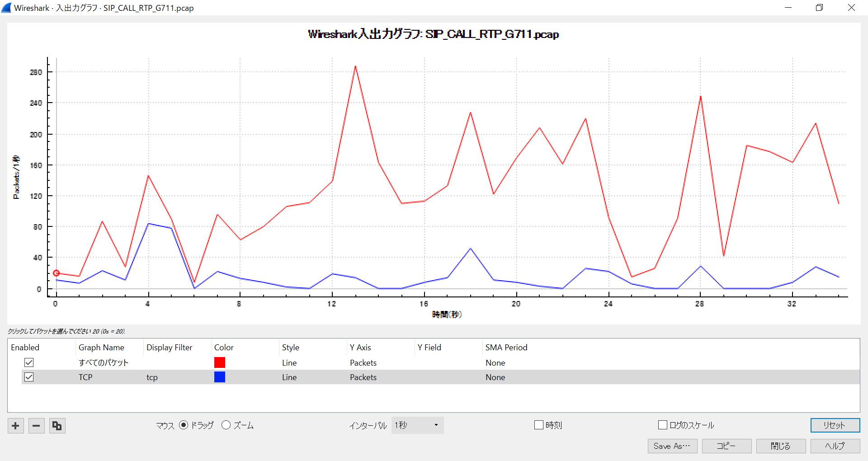Click the red peak at 13 seconds

355,66
